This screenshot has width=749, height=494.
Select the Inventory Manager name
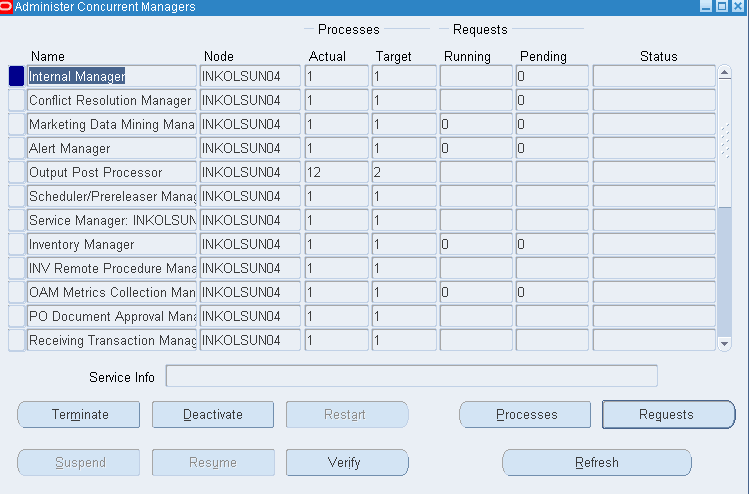(112, 244)
